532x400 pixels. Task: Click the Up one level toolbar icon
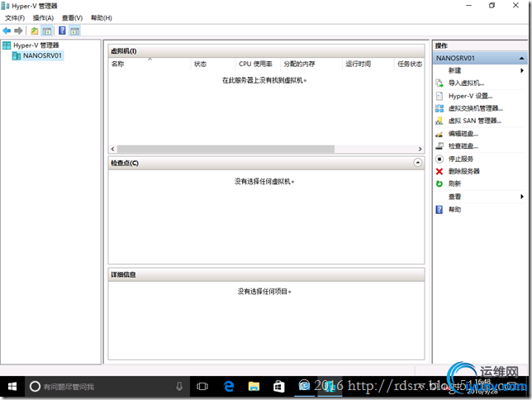click(34, 31)
